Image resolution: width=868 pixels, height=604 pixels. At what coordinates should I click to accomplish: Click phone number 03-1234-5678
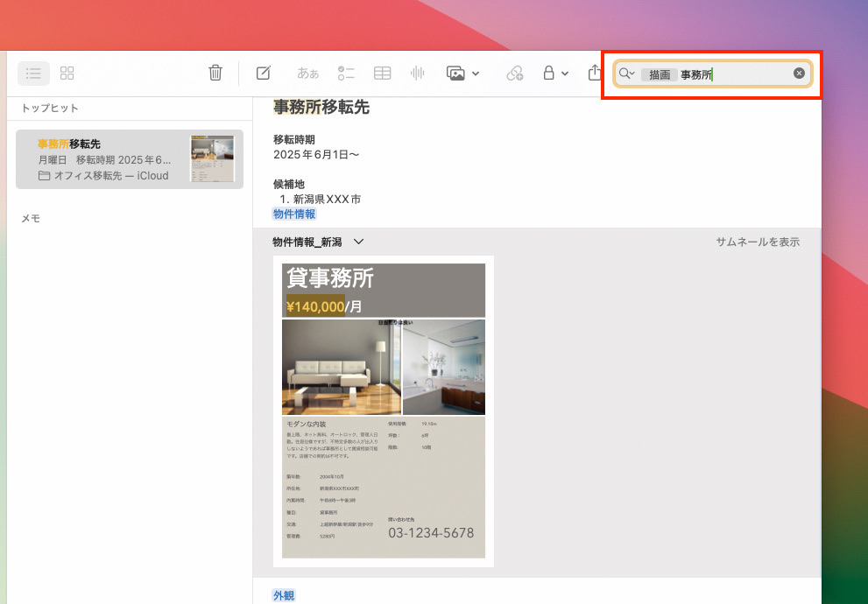(431, 533)
